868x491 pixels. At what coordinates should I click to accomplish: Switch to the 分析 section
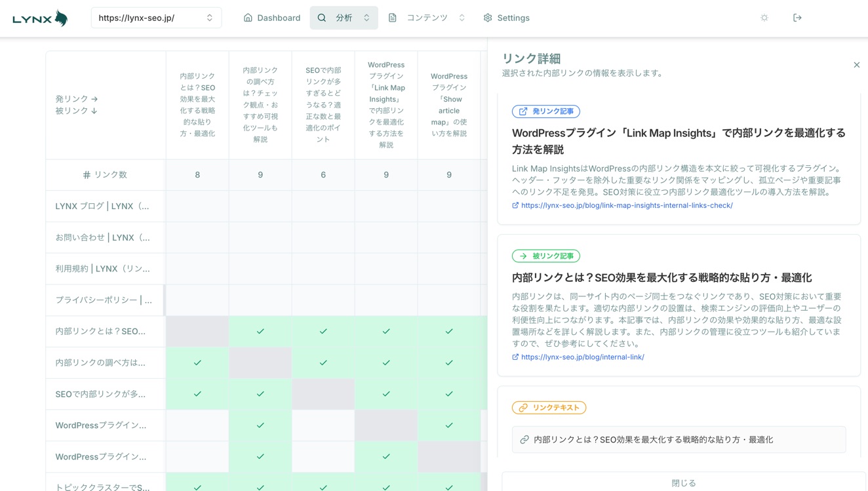pyautogui.click(x=344, y=18)
